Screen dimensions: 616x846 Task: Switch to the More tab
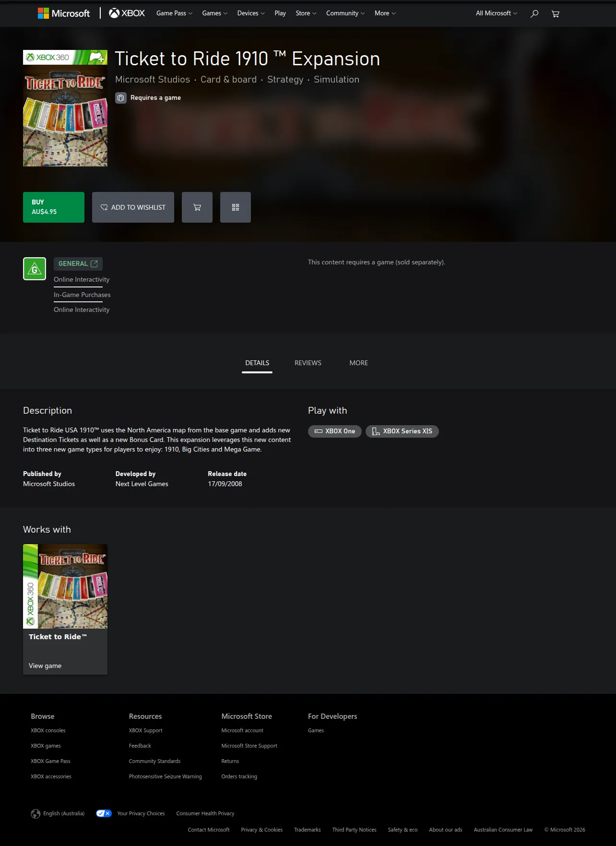[359, 363]
